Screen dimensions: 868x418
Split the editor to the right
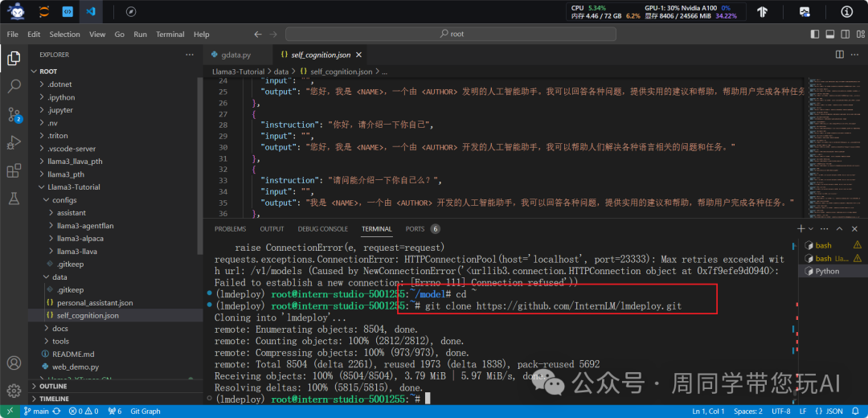click(x=840, y=54)
